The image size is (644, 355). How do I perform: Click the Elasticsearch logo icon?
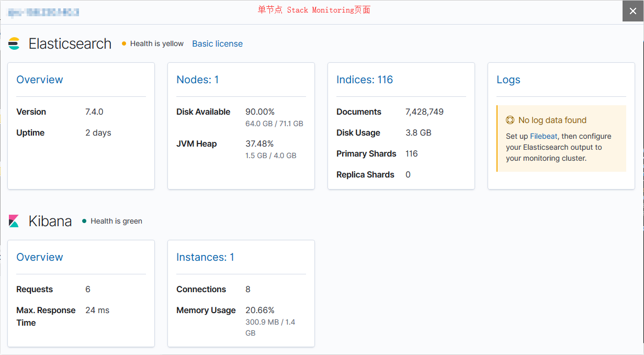click(x=13, y=43)
